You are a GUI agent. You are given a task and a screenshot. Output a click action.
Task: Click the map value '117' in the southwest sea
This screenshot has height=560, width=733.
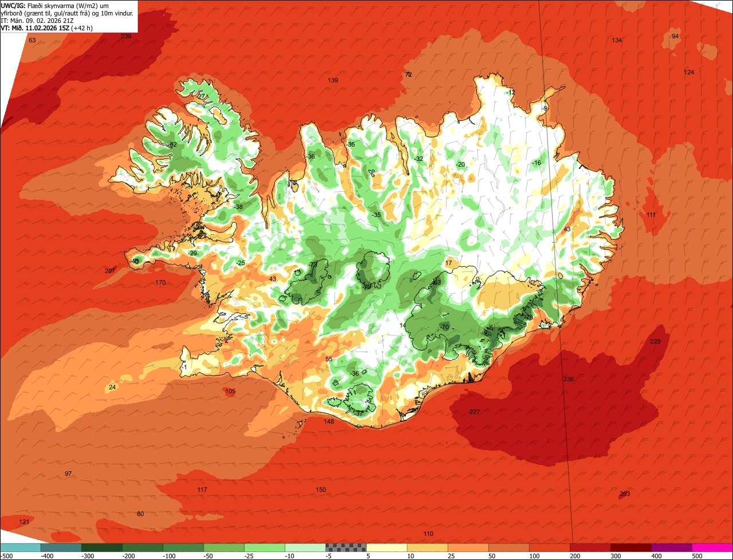[202, 490]
